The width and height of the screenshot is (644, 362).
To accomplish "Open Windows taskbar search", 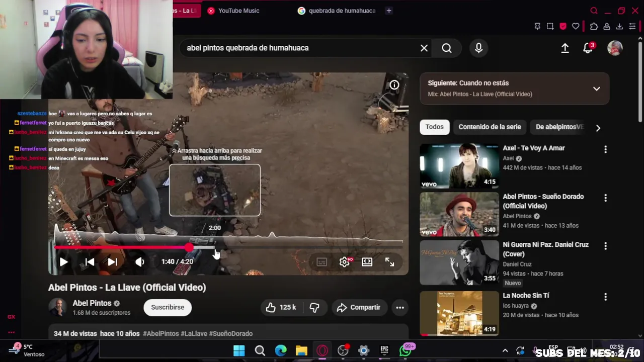I will [x=260, y=350].
